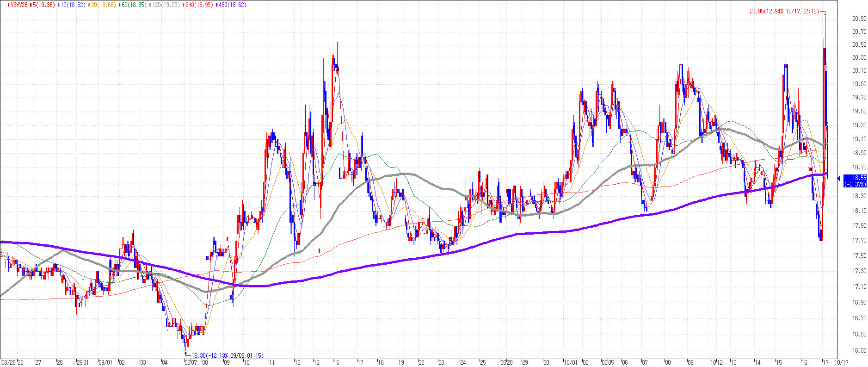Image resolution: width=868 pixels, height=367 pixels.
Task: Click the blue arrow marker beside price label
Action: click(839, 178)
